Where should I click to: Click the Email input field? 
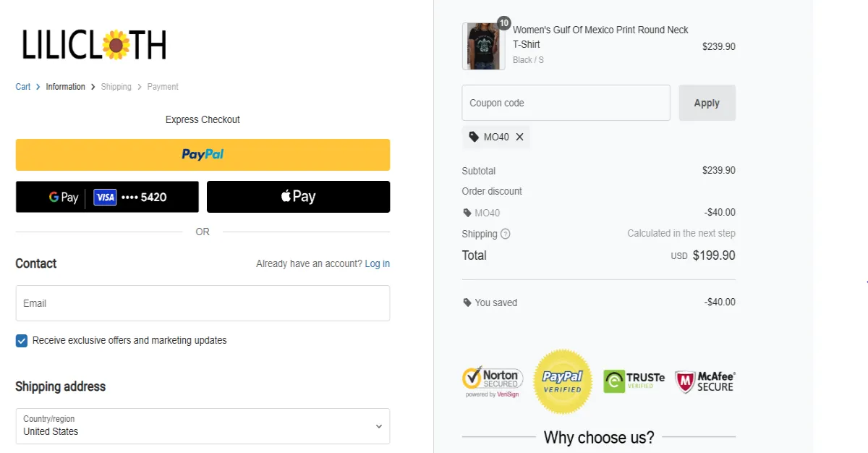tap(203, 303)
